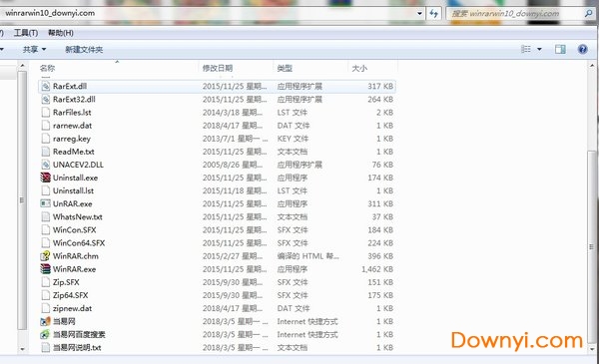
Task: Click the Uninstall.exe WinRAR icon
Action: pyautogui.click(x=46, y=178)
